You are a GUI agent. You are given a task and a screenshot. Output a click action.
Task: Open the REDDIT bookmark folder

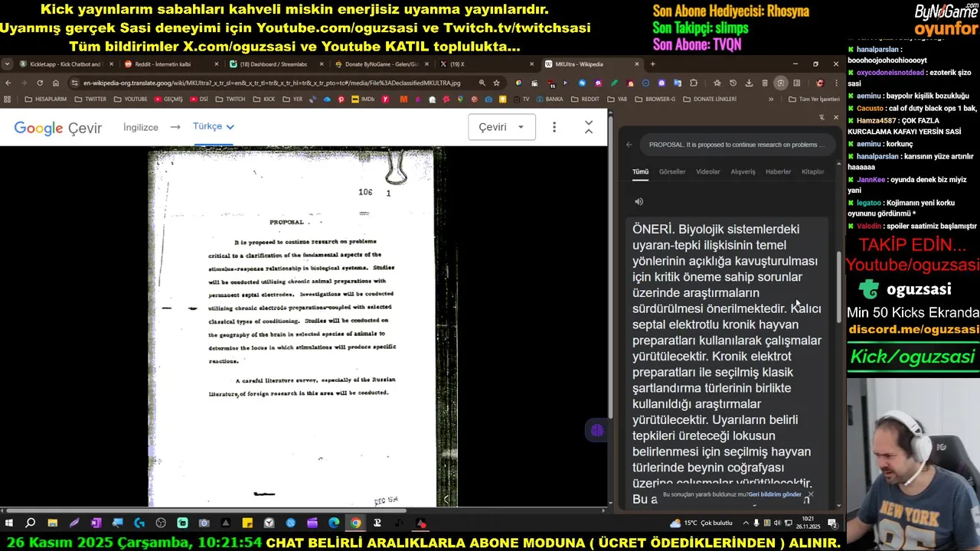click(x=585, y=99)
